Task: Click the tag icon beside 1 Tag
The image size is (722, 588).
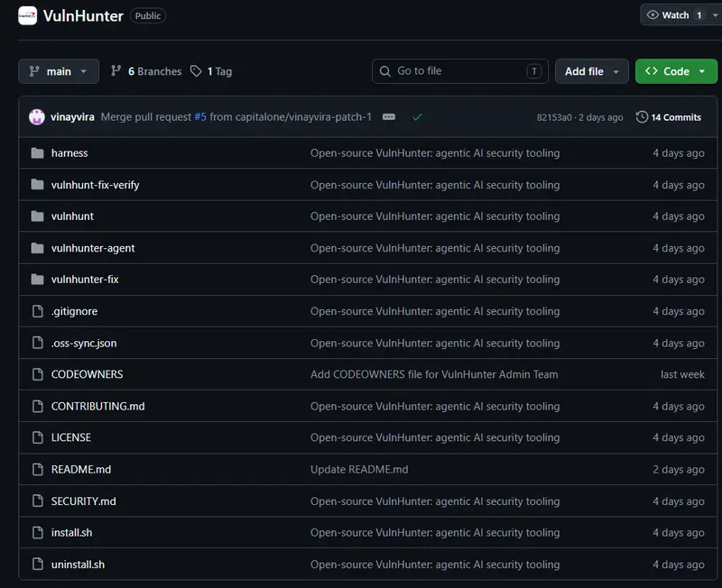Action: pyautogui.click(x=196, y=71)
